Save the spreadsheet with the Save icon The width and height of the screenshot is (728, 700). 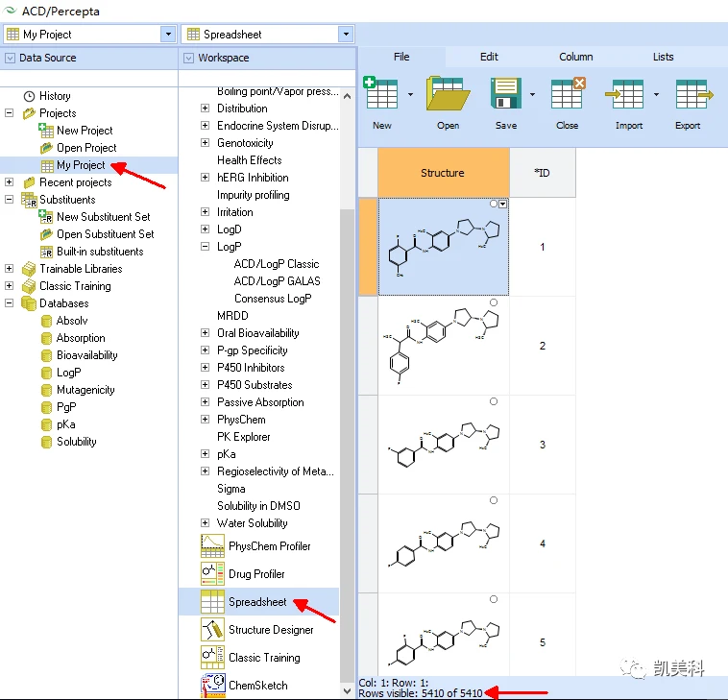[505, 93]
